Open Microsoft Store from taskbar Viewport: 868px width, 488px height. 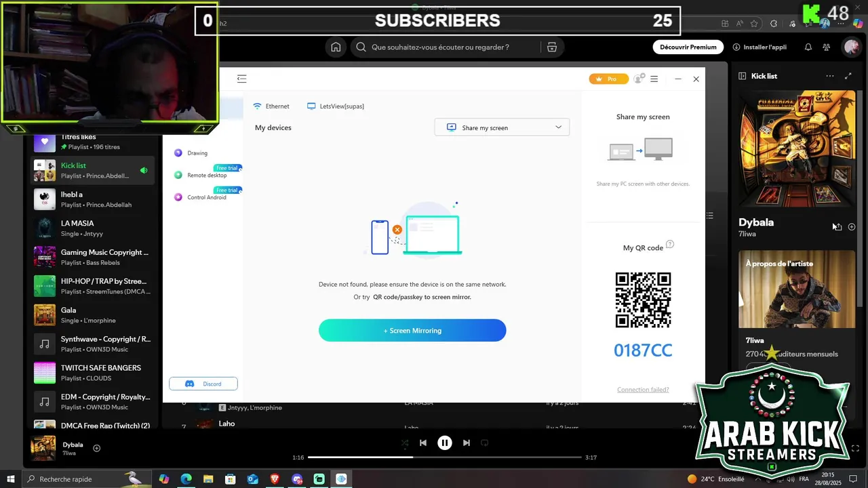(x=231, y=479)
